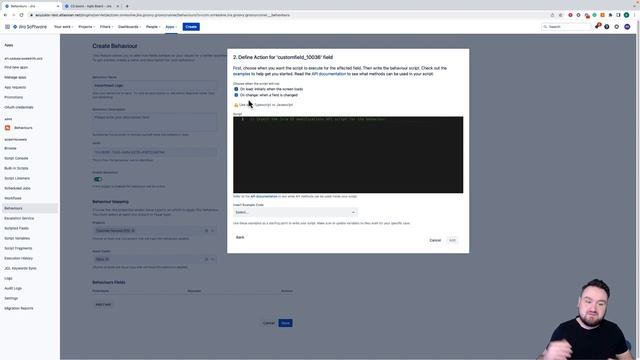Click the browser address bar URL
Viewport: 640px width, 360px height.
[162, 15]
